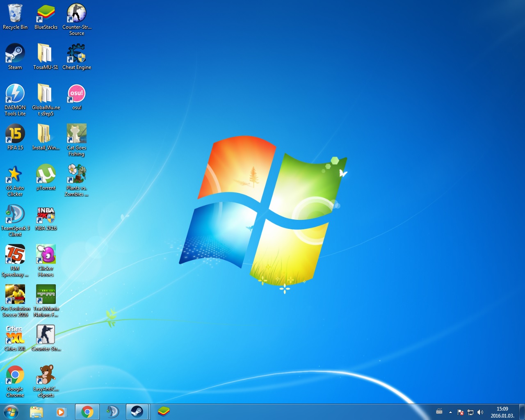The width and height of the screenshot is (525, 420).
Task: Open the network status tray icon
Action: click(x=470, y=412)
